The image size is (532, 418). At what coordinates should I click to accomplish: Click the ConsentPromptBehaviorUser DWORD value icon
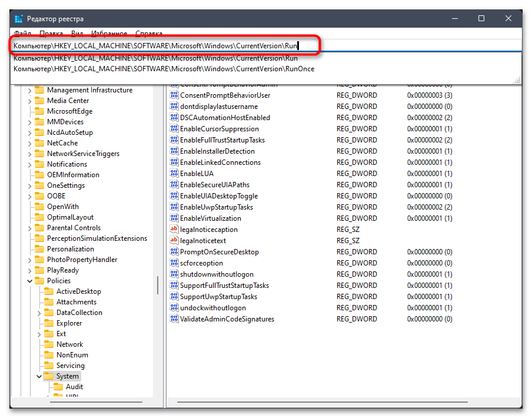click(174, 95)
